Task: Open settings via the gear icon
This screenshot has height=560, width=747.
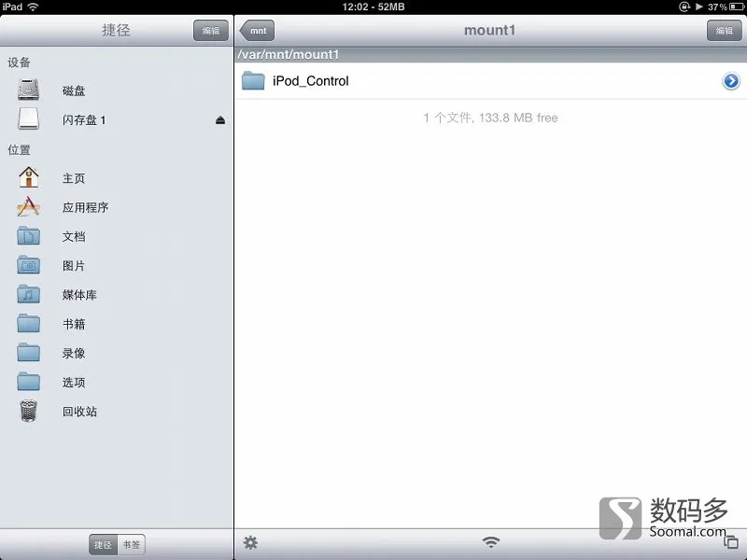Action: pyautogui.click(x=250, y=542)
